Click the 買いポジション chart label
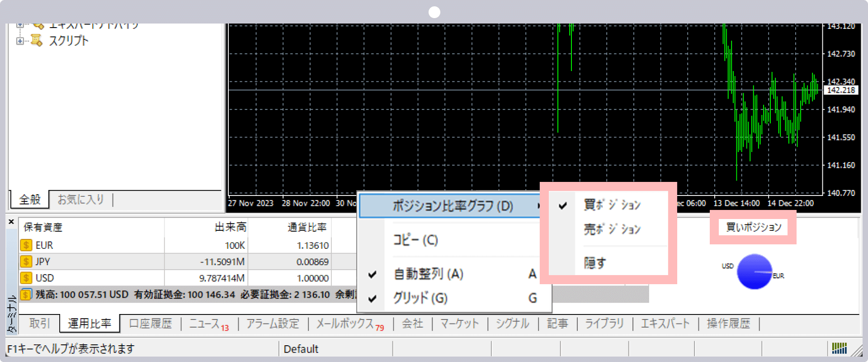Viewport: 868px width, 362px height. (754, 227)
